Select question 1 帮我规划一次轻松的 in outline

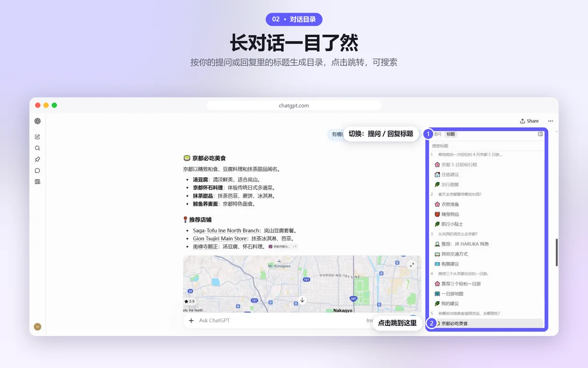[466, 155]
